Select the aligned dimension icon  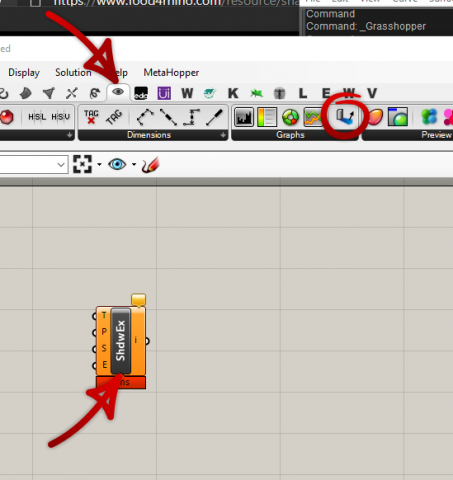[x=168, y=117]
